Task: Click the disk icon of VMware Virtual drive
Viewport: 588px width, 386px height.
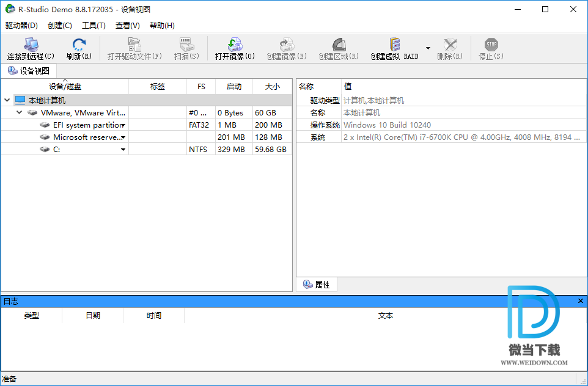Action: pyautogui.click(x=32, y=112)
